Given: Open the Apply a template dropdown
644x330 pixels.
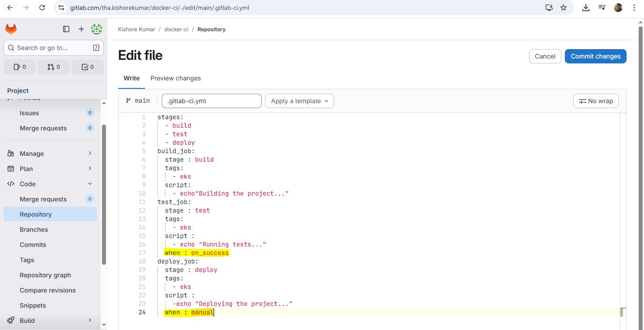Looking at the screenshot, I should pos(299,101).
